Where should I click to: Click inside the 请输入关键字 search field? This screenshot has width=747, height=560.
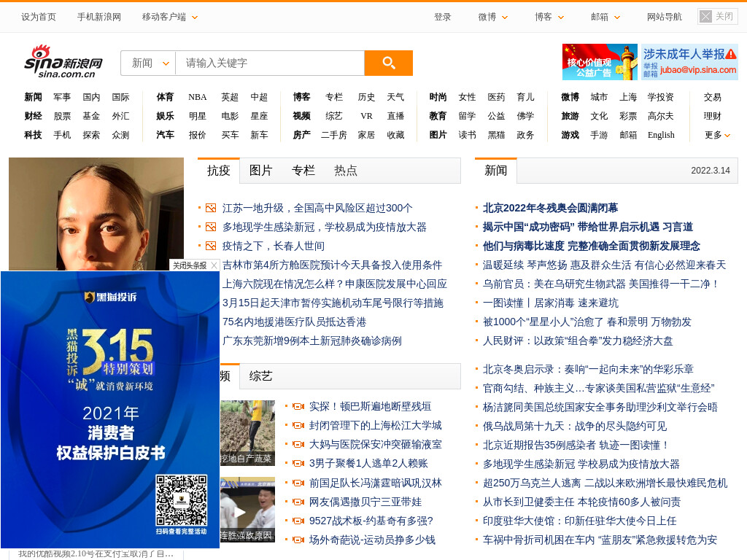(270, 63)
